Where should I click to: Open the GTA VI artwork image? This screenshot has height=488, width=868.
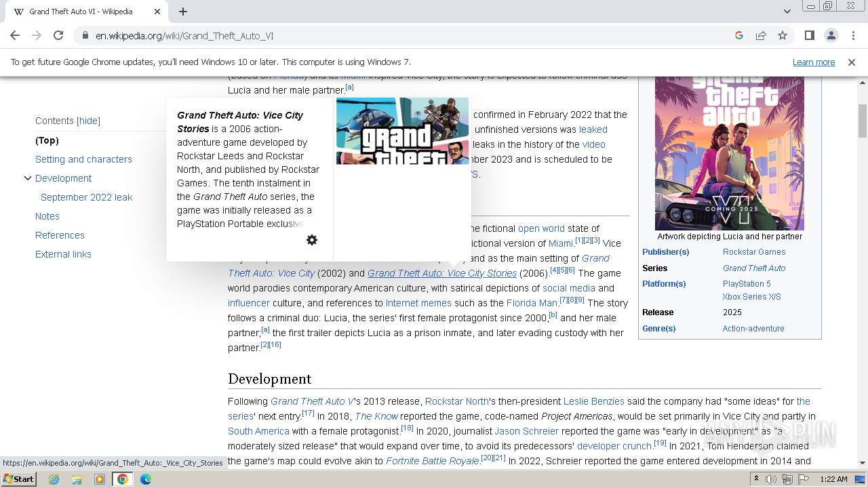[x=730, y=153]
